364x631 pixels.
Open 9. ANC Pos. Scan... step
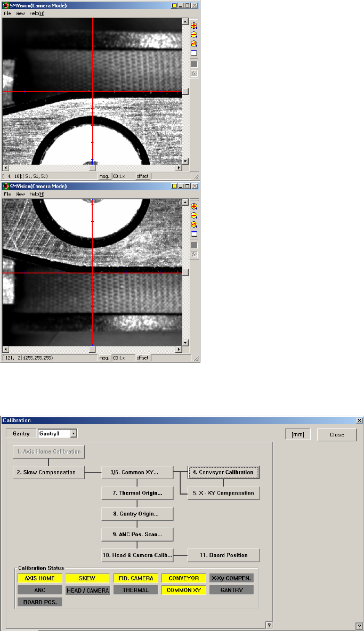click(x=137, y=535)
